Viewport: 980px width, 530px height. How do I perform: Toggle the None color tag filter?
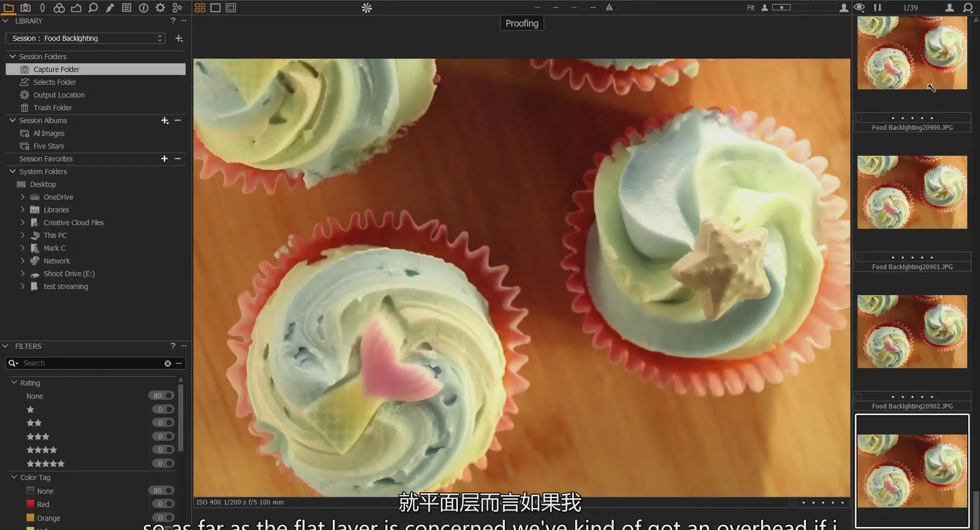(x=161, y=491)
